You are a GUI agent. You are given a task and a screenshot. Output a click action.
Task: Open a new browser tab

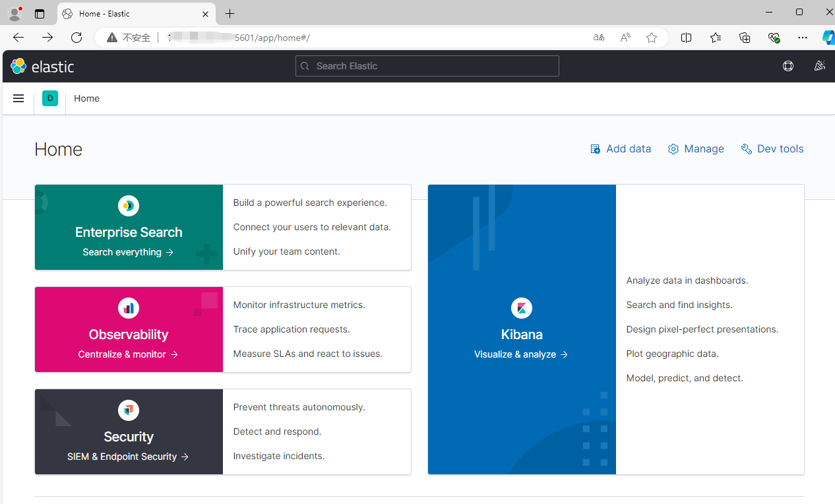230,14
